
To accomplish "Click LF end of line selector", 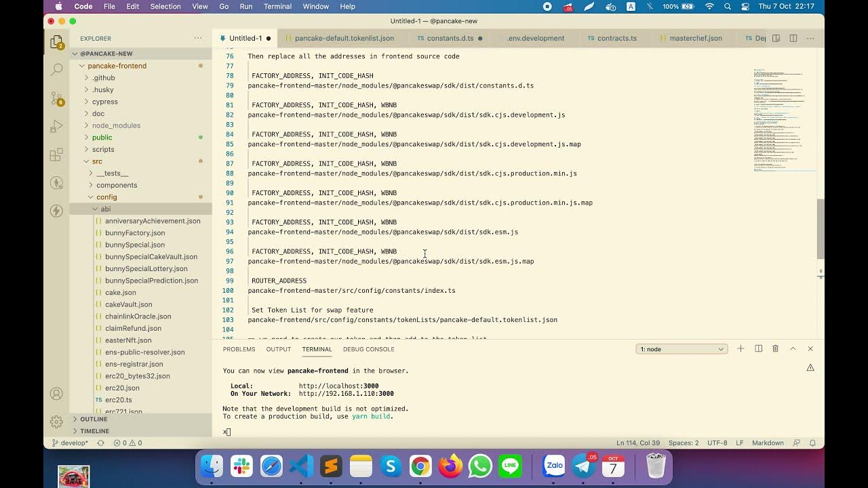I will pyautogui.click(x=739, y=443).
